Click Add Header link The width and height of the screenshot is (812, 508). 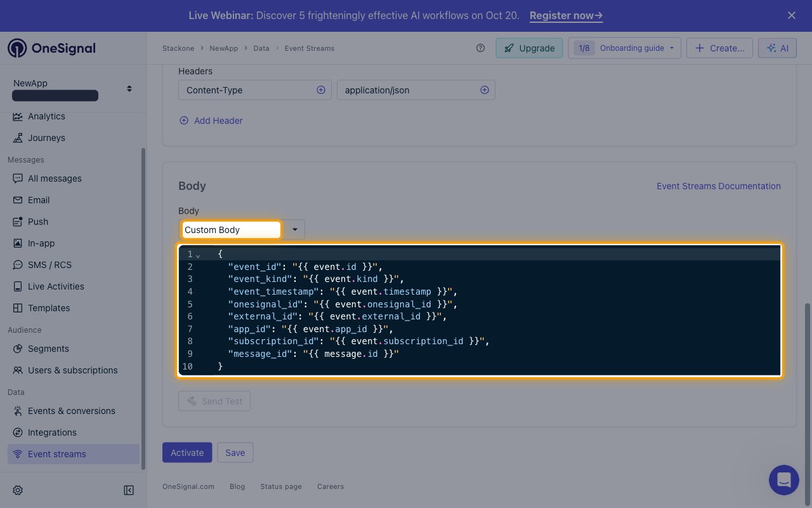click(211, 121)
